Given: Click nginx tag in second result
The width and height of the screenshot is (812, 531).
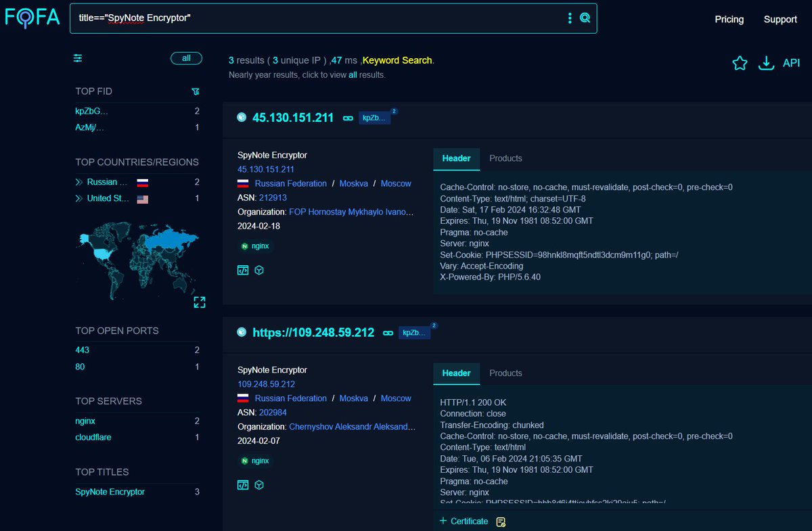Looking at the screenshot, I should (x=255, y=461).
